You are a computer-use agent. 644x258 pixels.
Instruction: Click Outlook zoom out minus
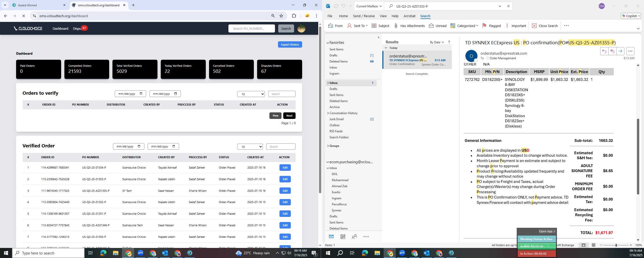pyautogui.click(x=601, y=245)
